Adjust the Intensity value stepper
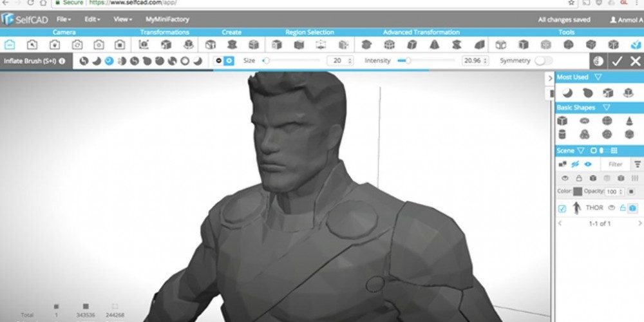 tap(486, 61)
